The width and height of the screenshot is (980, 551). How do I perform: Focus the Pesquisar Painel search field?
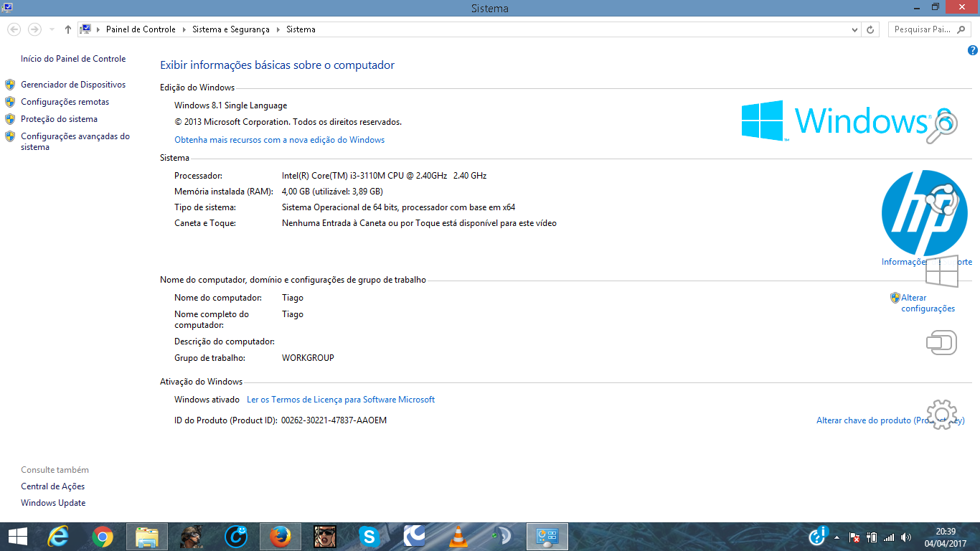(928, 29)
